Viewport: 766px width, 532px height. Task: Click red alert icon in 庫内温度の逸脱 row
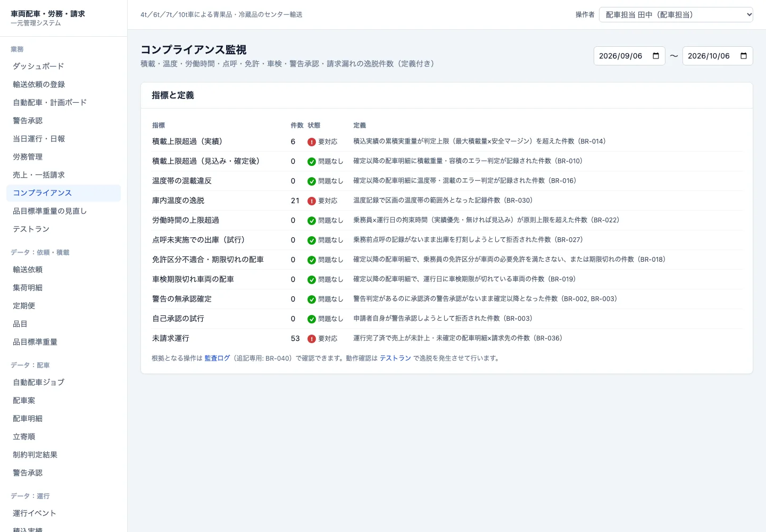point(312,201)
